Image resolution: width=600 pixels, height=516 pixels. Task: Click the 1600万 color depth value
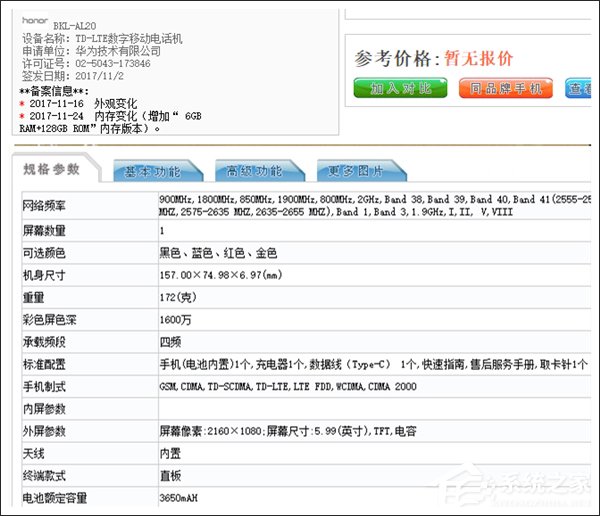175,320
